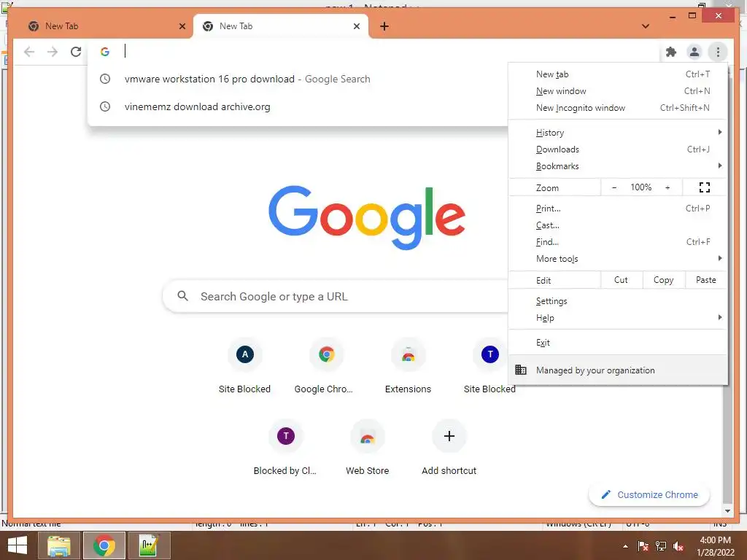Click the Google logo

click(x=367, y=217)
